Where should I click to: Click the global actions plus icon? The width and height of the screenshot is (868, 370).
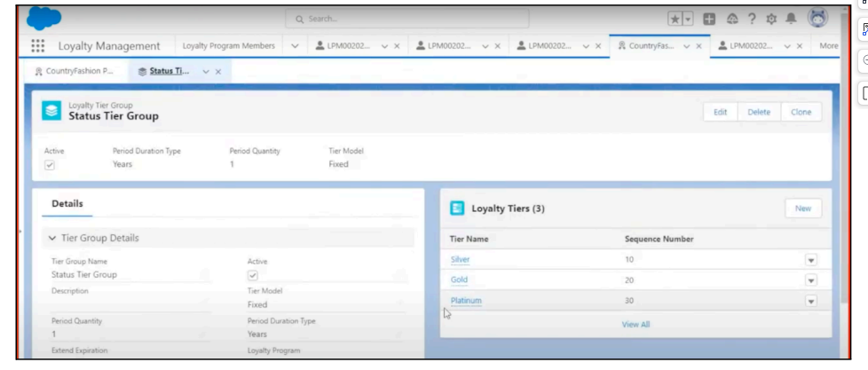click(709, 19)
